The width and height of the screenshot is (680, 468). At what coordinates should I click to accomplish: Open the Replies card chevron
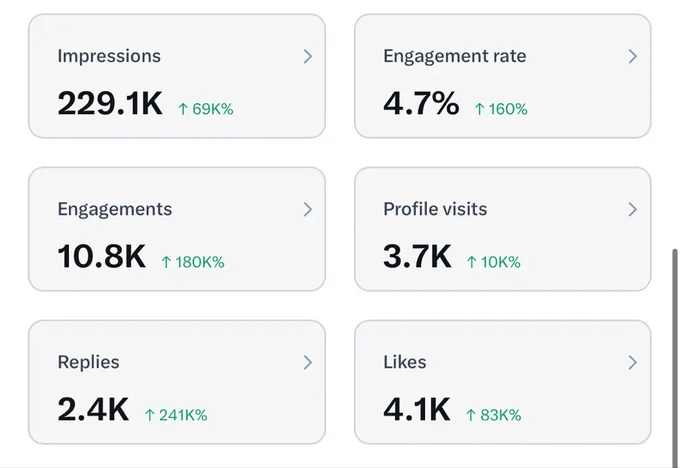click(307, 363)
